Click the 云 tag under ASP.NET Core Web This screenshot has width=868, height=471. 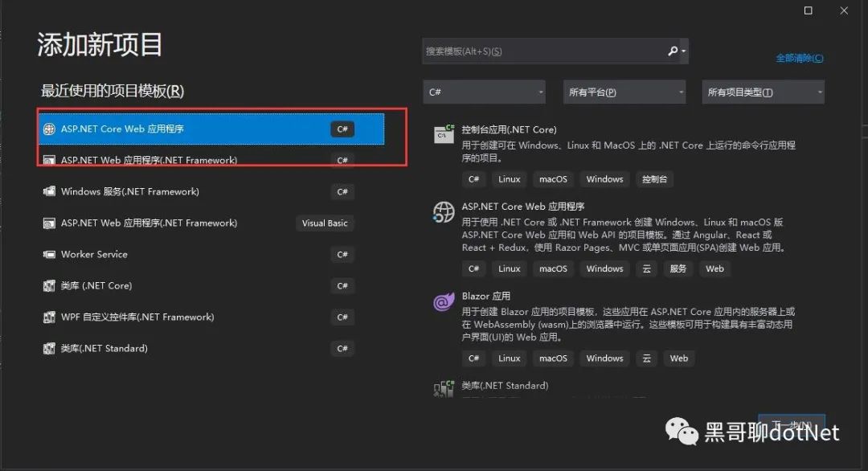pyautogui.click(x=646, y=269)
